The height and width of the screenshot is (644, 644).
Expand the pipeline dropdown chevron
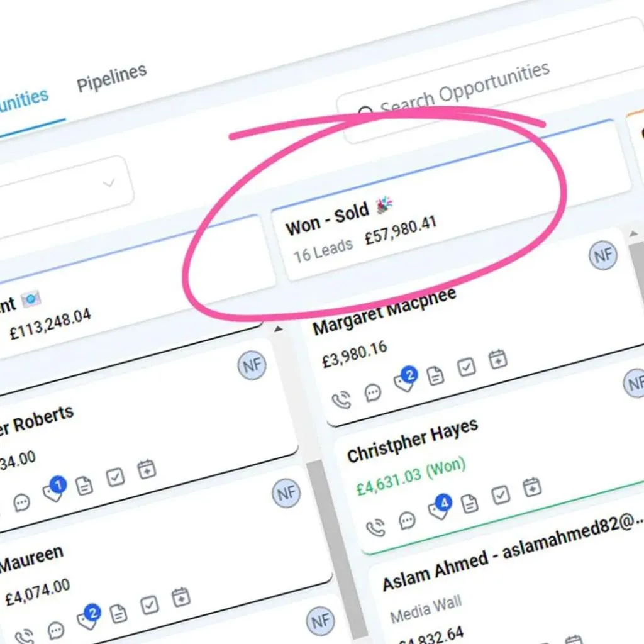coord(108,183)
